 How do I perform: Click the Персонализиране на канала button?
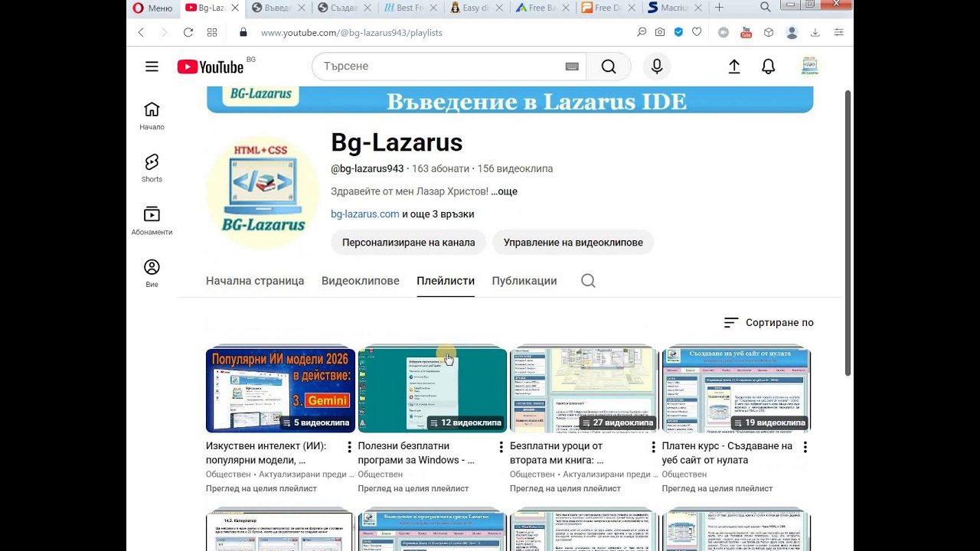(409, 243)
